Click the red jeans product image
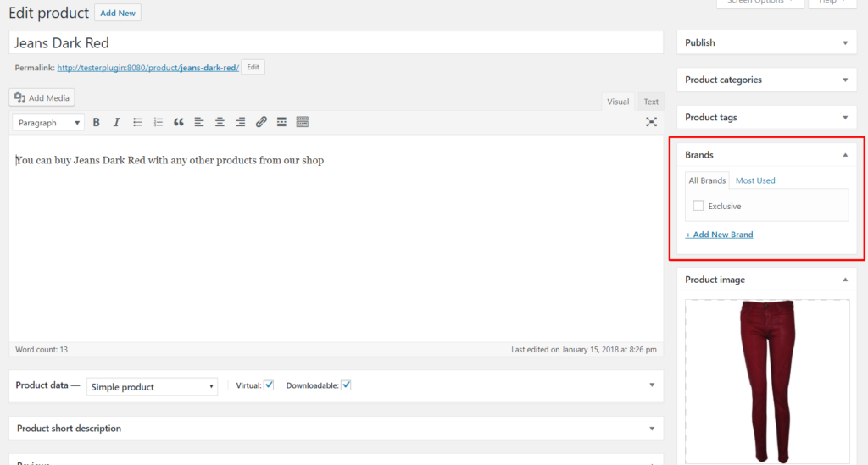This screenshot has height=465, width=868. click(x=767, y=381)
